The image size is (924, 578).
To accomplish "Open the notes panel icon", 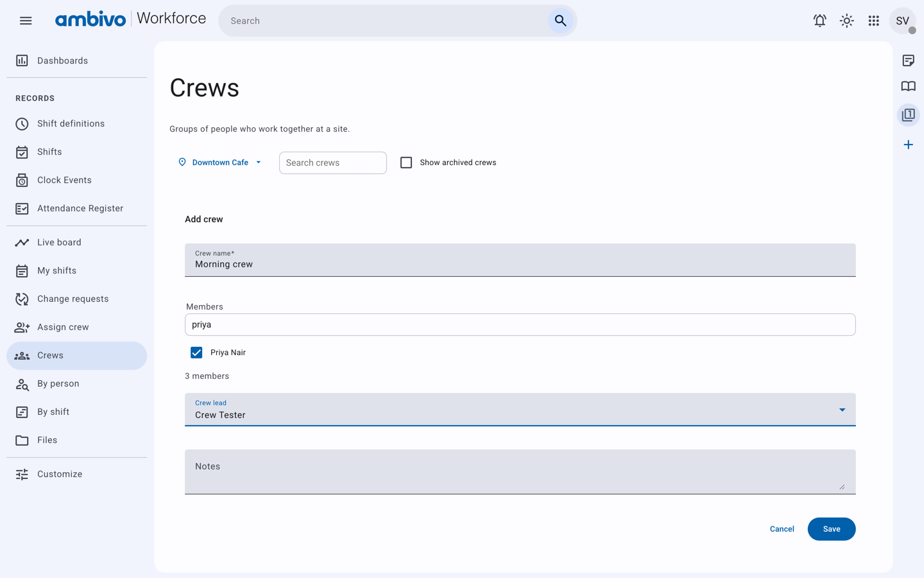I will tap(908, 60).
